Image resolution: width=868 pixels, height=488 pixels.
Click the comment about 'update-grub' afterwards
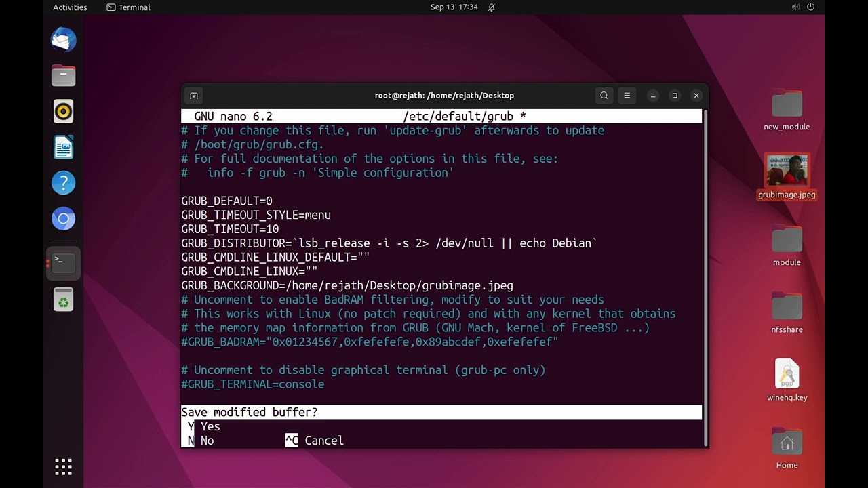[x=393, y=131]
